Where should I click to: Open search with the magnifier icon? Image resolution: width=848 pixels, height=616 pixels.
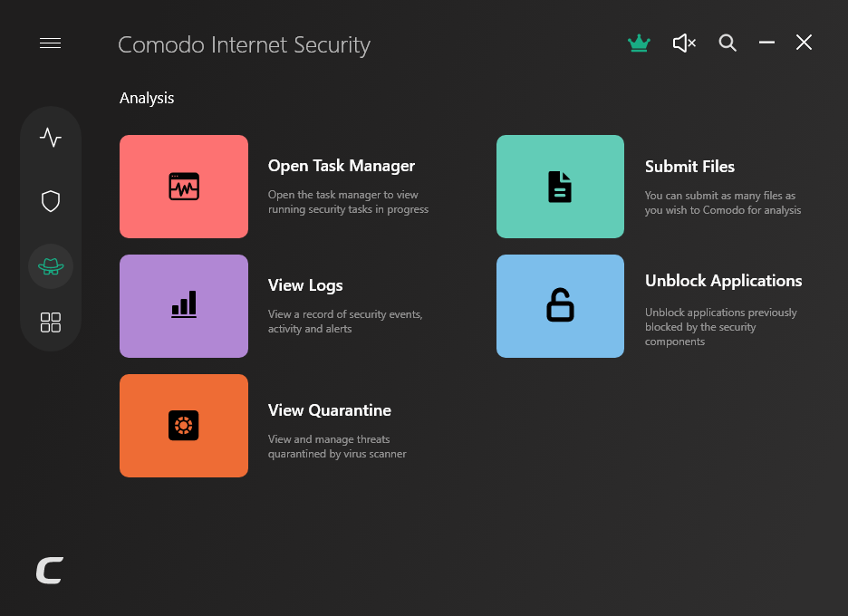point(728,43)
